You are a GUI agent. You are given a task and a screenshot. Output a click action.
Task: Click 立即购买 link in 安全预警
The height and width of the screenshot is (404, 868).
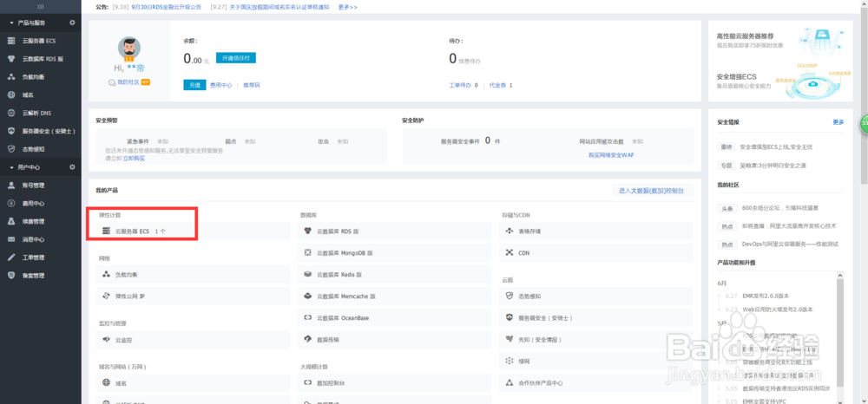[134, 158]
